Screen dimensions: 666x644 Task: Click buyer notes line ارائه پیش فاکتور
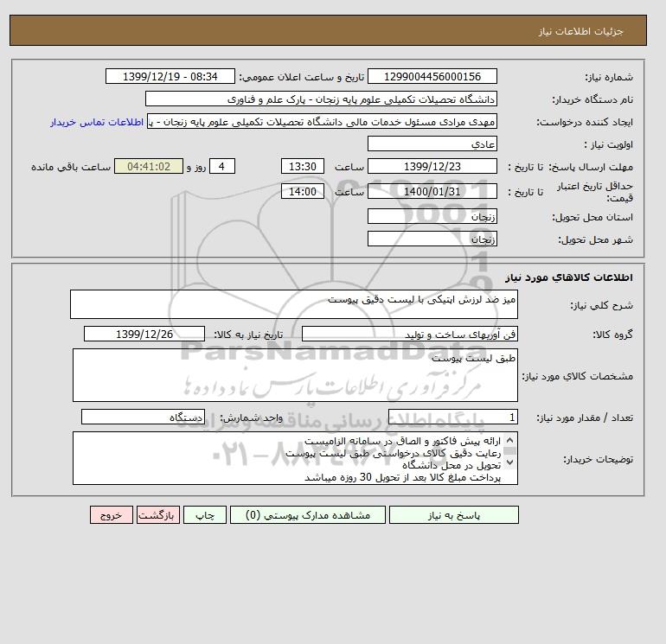403,441
